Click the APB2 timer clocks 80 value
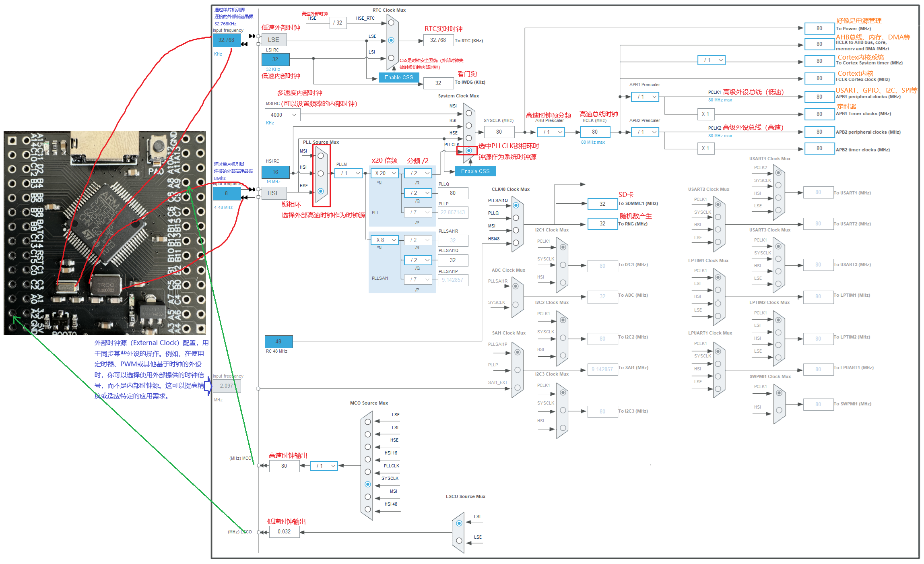924x564 pixels. [819, 149]
